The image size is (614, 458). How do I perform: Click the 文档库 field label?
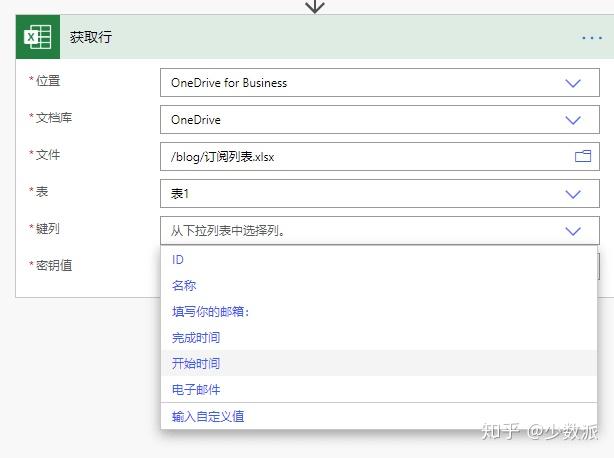tap(54, 118)
